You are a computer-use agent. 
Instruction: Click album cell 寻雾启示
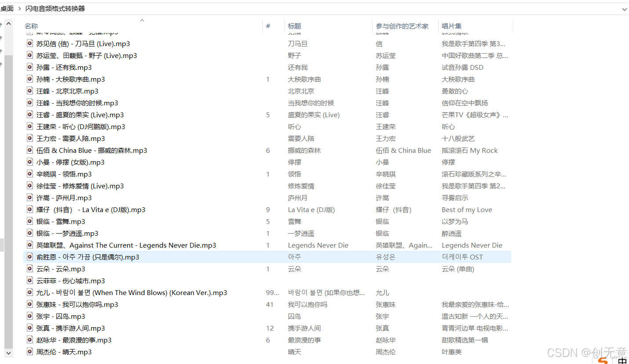[x=455, y=198]
